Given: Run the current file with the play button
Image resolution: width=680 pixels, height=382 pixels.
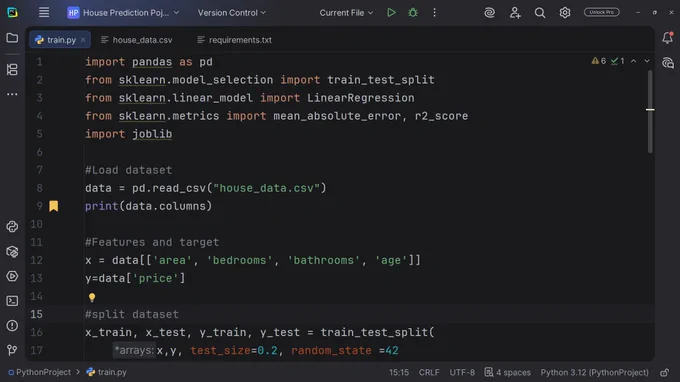Looking at the screenshot, I should tap(391, 13).
